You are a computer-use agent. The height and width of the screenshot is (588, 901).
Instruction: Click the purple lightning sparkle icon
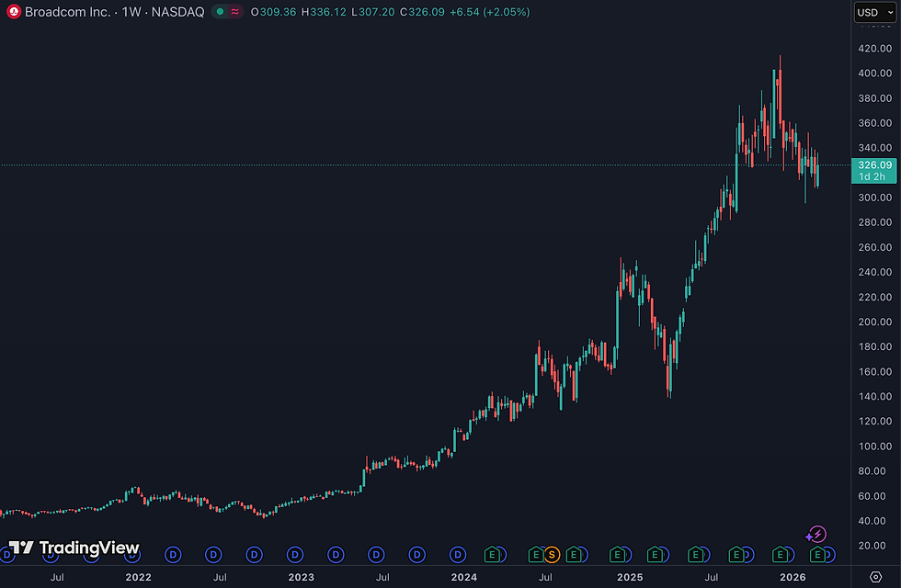point(816,535)
